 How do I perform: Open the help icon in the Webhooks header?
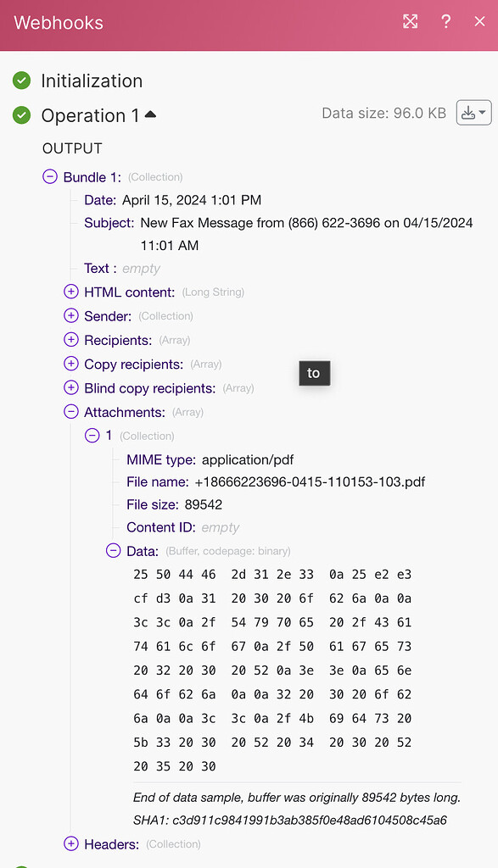pos(446,21)
